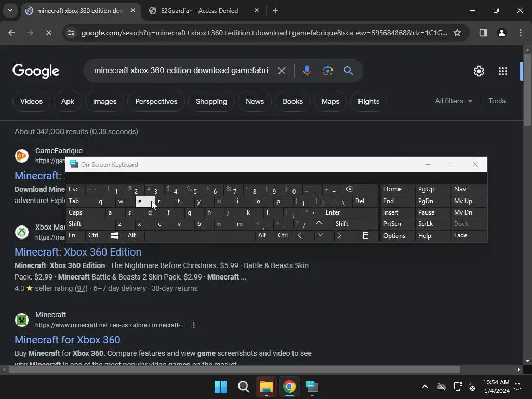Image resolution: width=532 pixels, height=399 pixels.
Task: Select the Flights filter chip
Action: [368, 101]
